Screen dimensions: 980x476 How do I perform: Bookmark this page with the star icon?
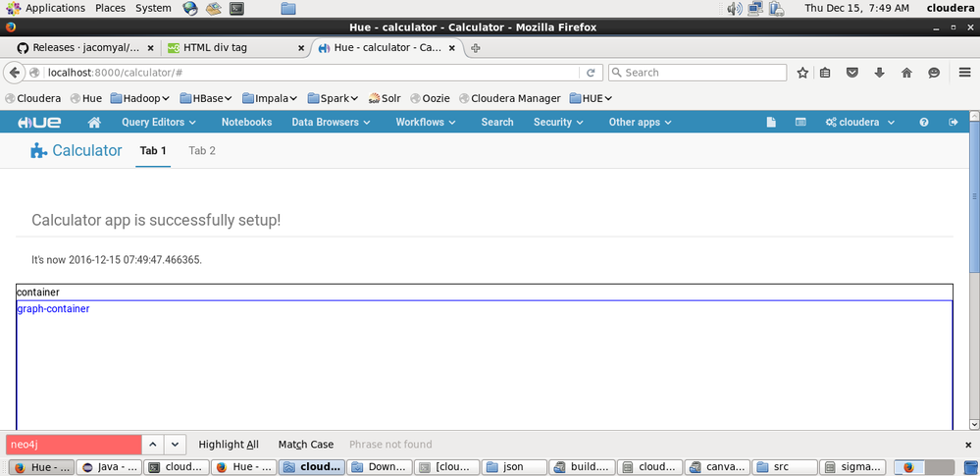point(802,73)
